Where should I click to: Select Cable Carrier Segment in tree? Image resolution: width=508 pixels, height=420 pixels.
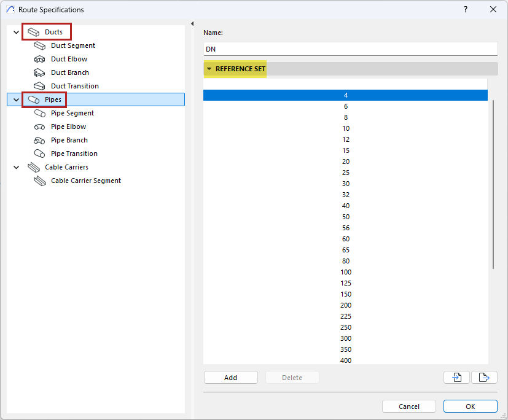pos(86,181)
